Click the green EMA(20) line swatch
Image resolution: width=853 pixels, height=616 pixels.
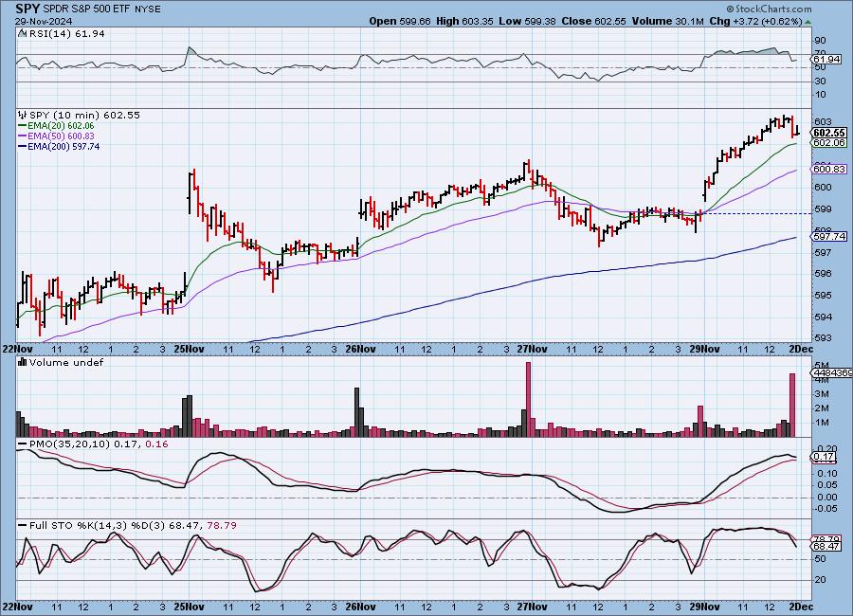[23, 126]
